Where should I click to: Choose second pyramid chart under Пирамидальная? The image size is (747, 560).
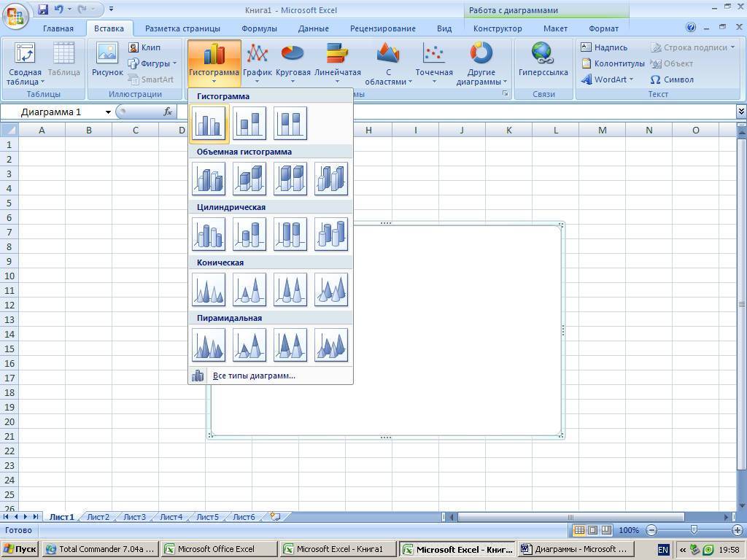click(x=249, y=345)
